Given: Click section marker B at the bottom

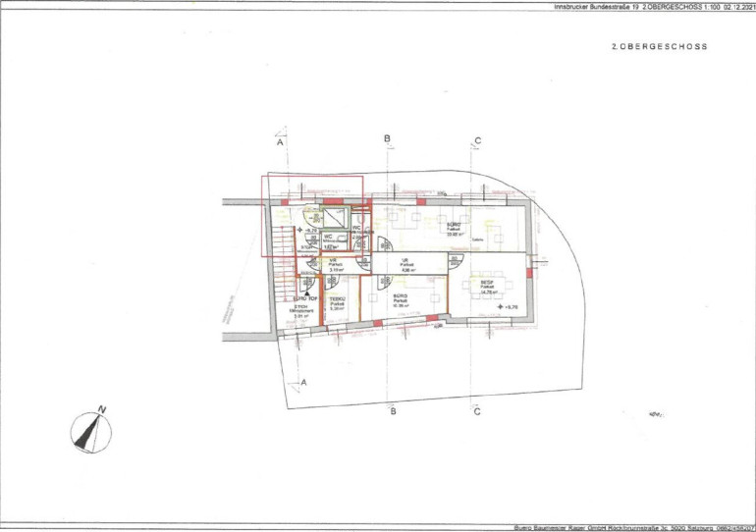Looking at the screenshot, I should pos(392,411).
